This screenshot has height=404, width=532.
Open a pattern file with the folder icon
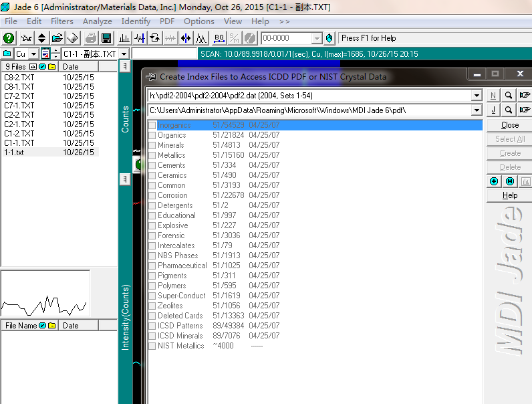pos(57,38)
